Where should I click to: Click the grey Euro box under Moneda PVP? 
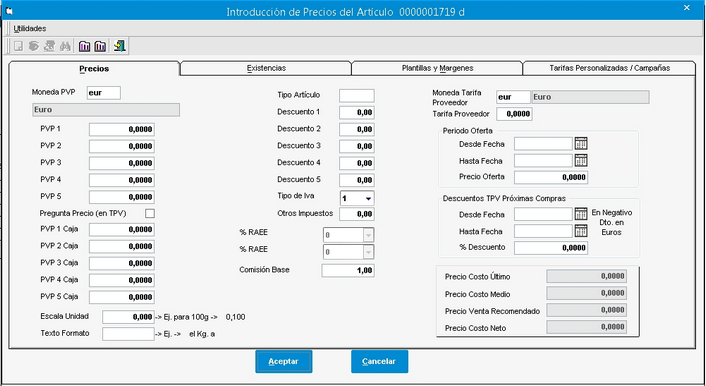(106, 110)
